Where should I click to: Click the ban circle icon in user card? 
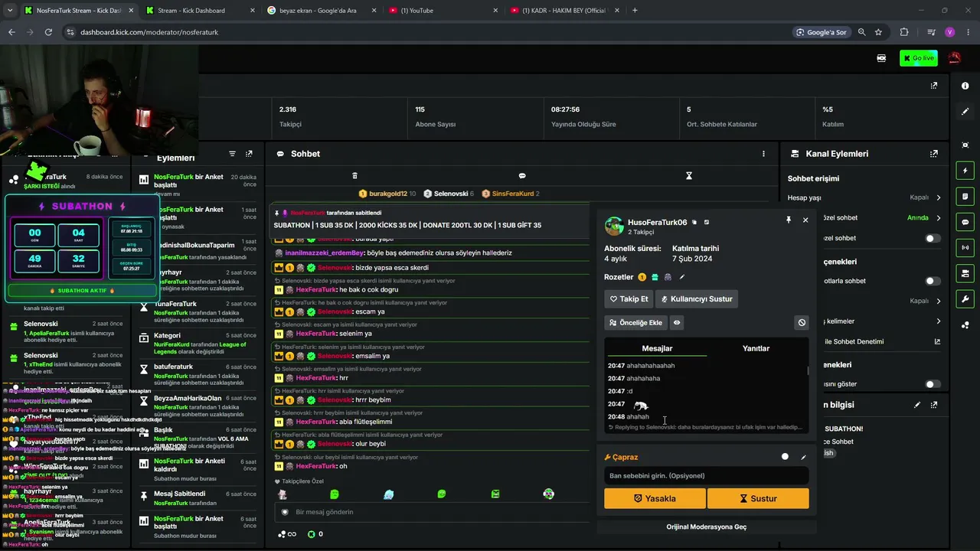coord(802,323)
